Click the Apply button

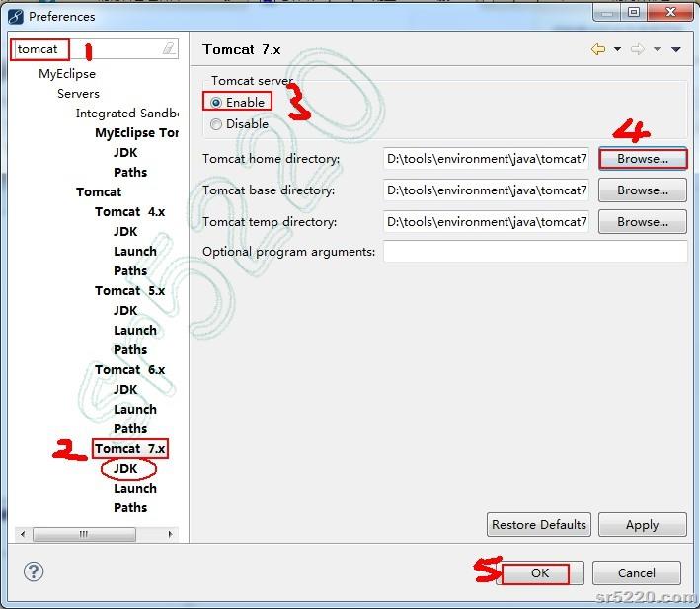[x=643, y=525]
